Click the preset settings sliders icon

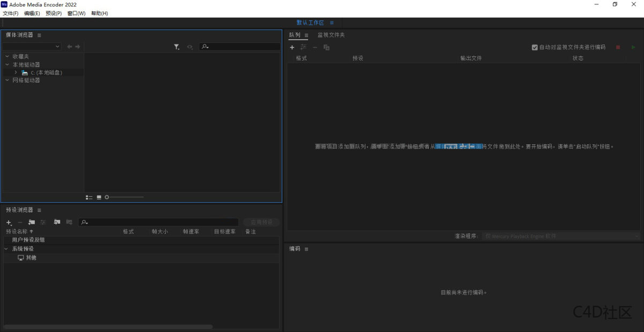click(43, 222)
